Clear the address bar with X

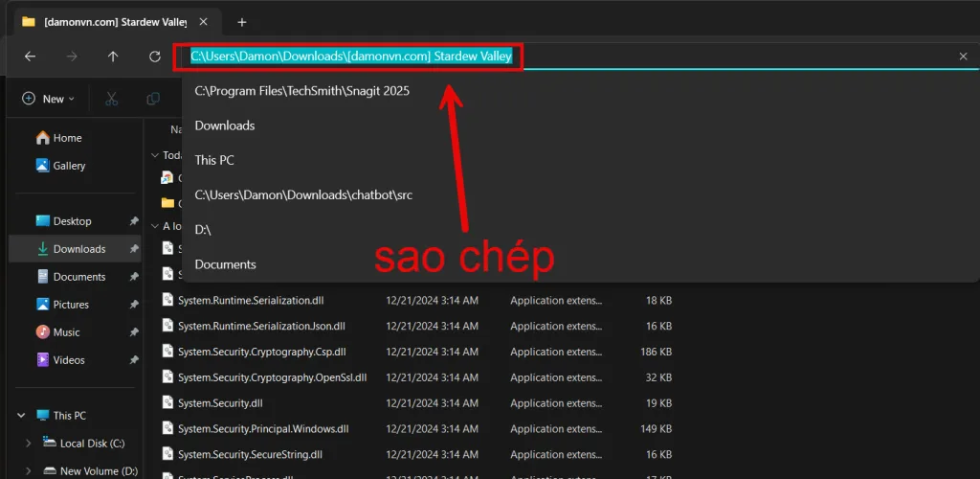[963, 57]
